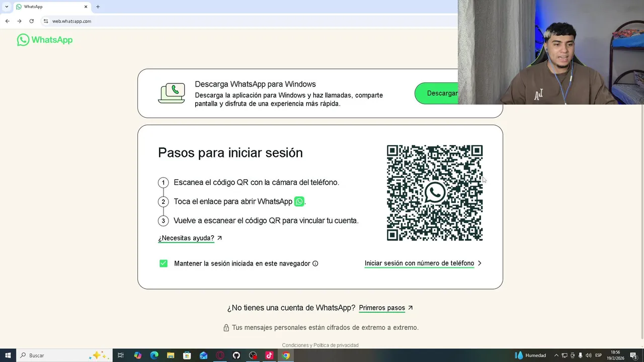The image size is (644, 362).
Task: Click heading Pasos para iniciar sesión
Action: [230, 153]
